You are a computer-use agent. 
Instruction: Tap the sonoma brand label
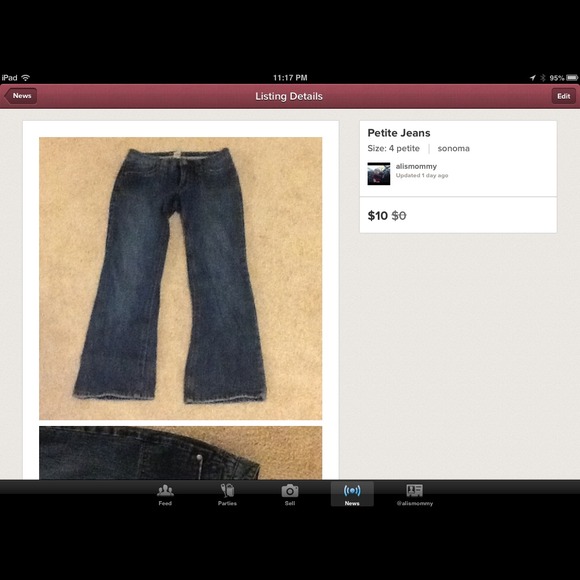click(453, 148)
